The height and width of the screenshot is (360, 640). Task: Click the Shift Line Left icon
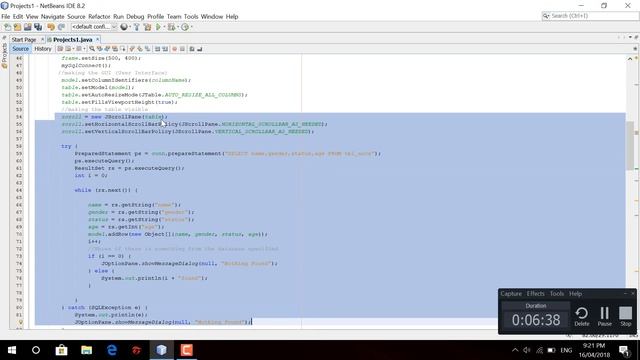coord(157,49)
